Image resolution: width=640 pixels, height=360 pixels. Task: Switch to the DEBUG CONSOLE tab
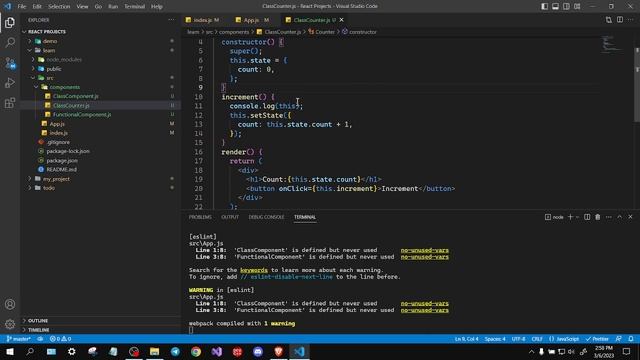(266, 217)
